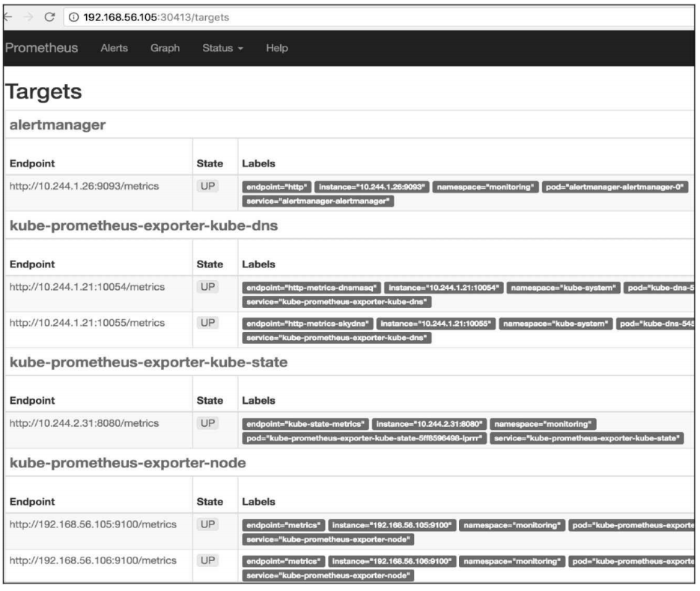
Task: Open the Prometheus home link
Action: pos(41,48)
